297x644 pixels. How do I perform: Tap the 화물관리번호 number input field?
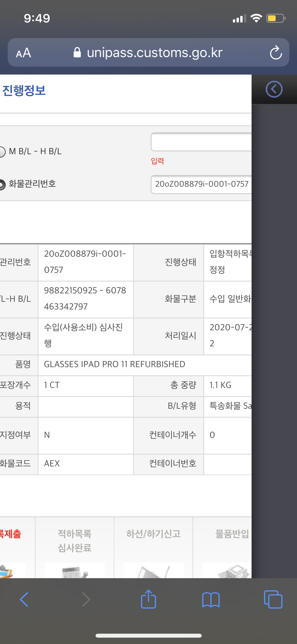click(201, 184)
